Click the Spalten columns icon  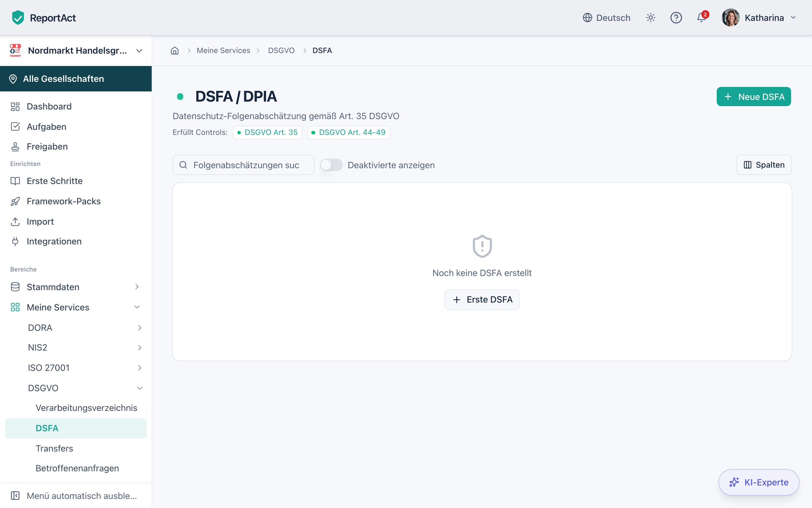(748, 165)
